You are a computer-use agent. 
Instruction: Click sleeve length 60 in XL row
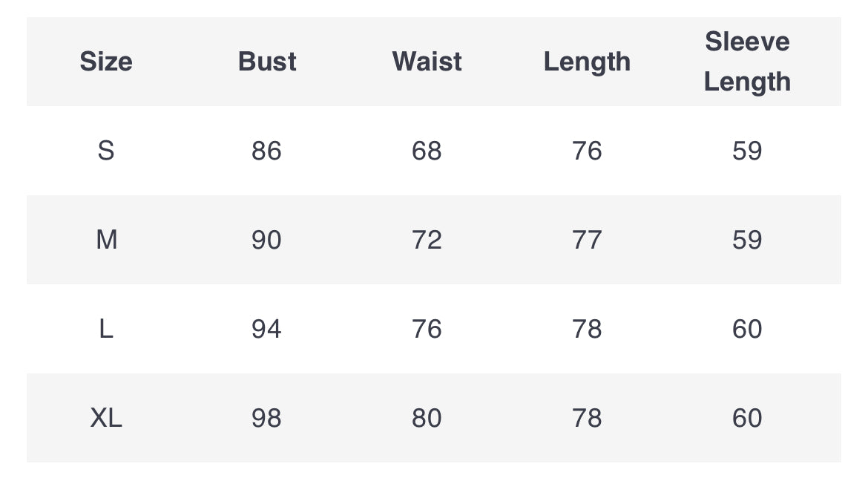(747, 418)
